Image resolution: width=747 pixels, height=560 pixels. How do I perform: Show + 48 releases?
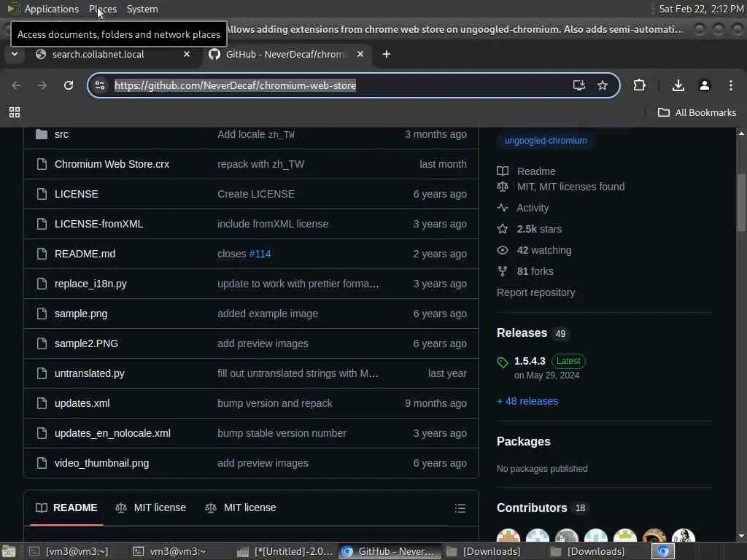click(527, 401)
